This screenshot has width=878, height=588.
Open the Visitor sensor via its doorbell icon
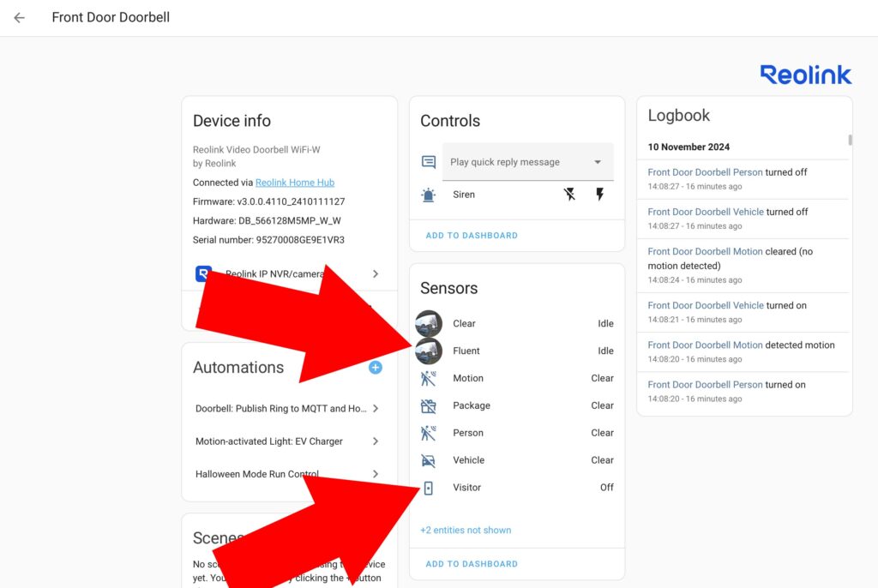point(429,488)
